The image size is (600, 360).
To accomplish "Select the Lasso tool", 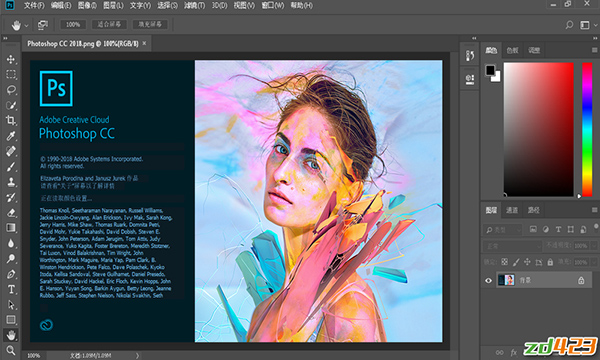I will 11,90.
